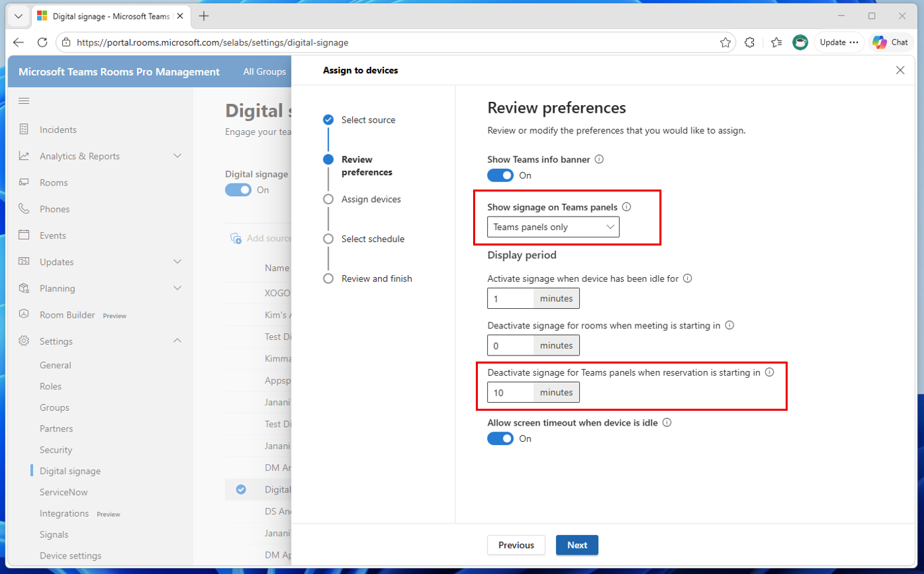Image resolution: width=924 pixels, height=574 pixels.
Task: Open browser tab list dropdown
Action: (18, 16)
